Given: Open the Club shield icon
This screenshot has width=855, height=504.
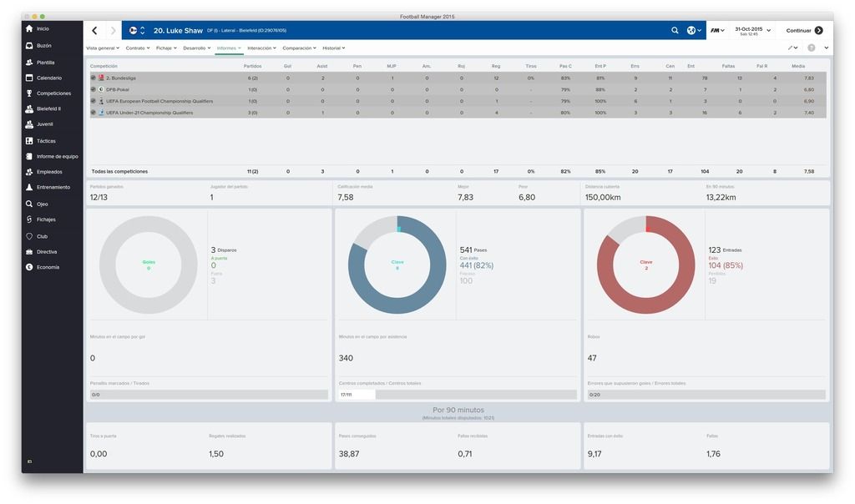Looking at the screenshot, I should click(29, 236).
